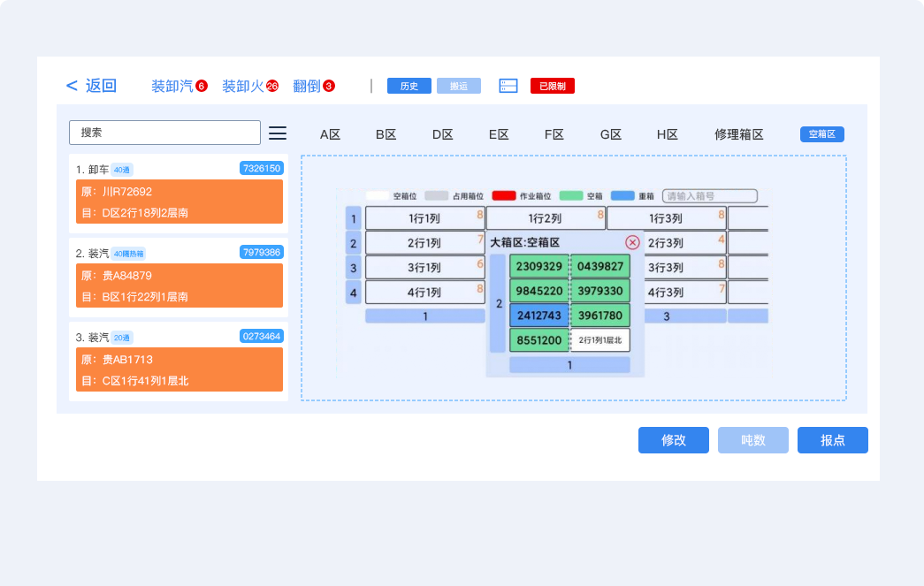
Task: Click the 0273464 container number tag
Action: [261, 336]
